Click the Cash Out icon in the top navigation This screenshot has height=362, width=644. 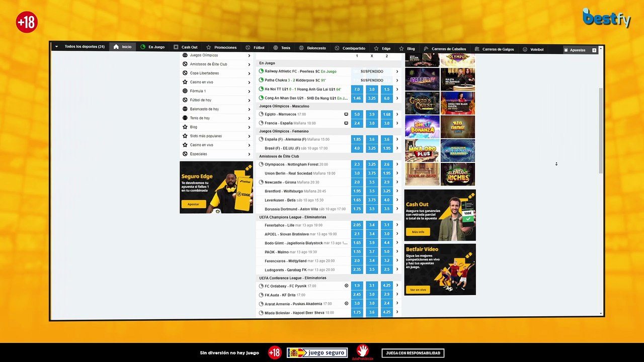tap(176, 47)
